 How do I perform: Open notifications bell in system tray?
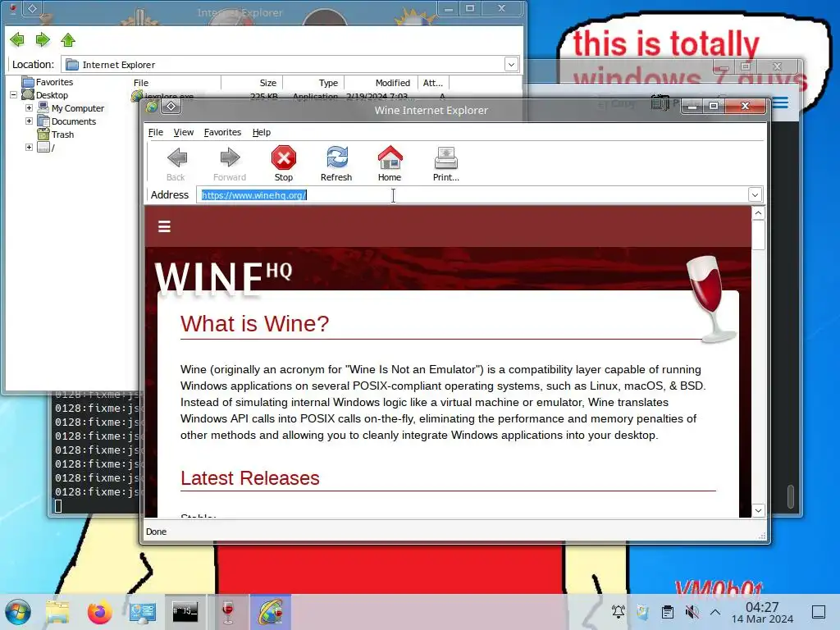tap(619, 611)
